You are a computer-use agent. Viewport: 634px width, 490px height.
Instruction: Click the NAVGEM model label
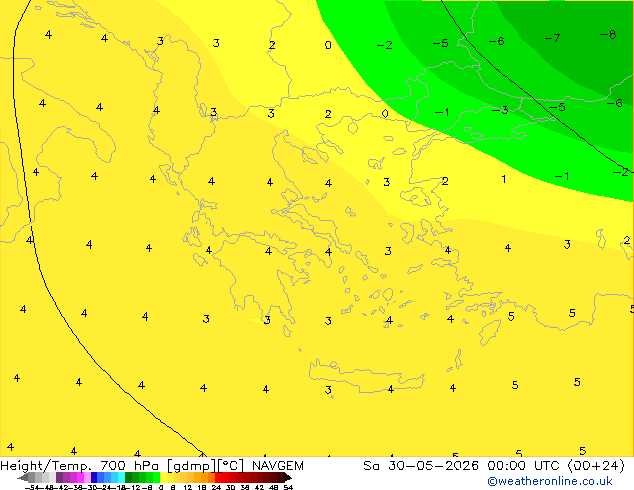point(278,466)
